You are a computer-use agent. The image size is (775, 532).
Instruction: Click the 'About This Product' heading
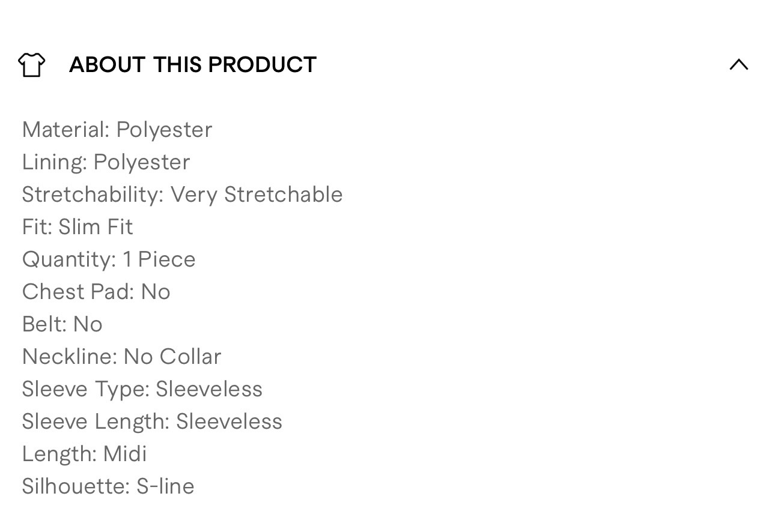[x=192, y=65]
